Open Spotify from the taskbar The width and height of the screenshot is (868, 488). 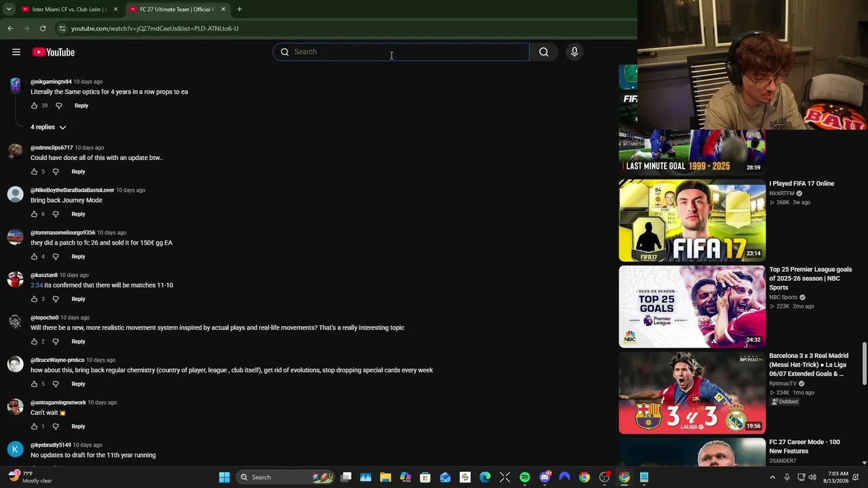point(525,477)
